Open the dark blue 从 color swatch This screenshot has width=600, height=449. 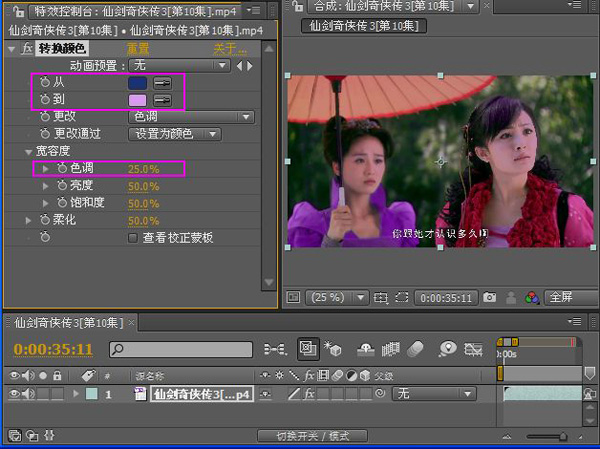pyautogui.click(x=137, y=83)
